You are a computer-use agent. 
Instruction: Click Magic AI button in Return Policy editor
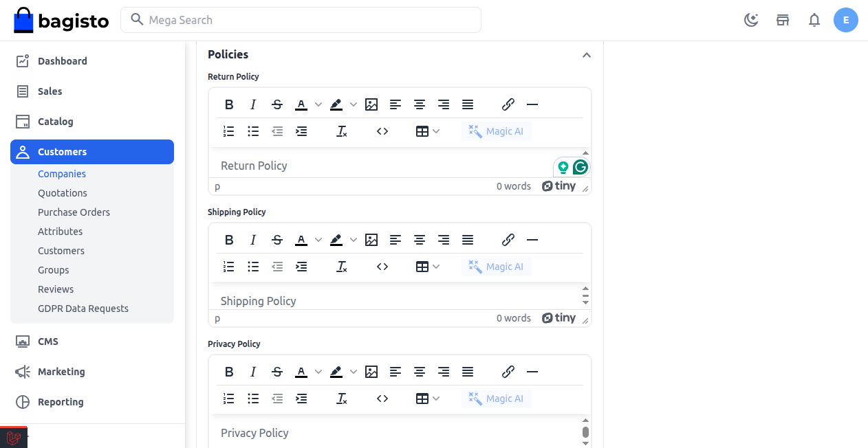[496, 131]
